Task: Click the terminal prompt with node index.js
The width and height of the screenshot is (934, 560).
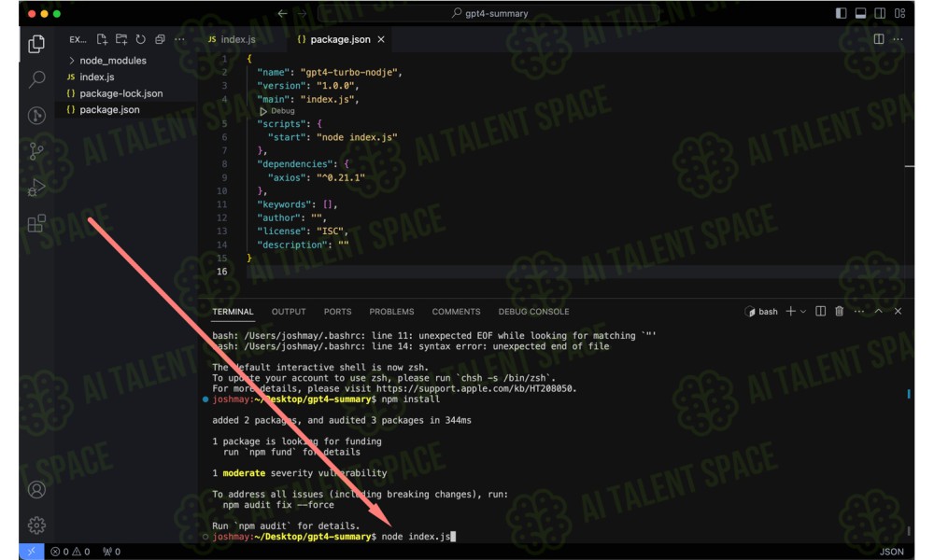Action: [333, 537]
